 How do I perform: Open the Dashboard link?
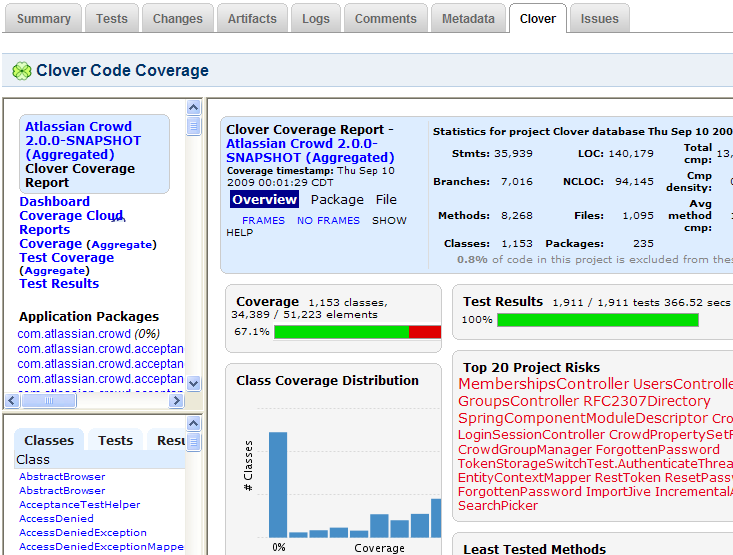[x=54, y=202]
